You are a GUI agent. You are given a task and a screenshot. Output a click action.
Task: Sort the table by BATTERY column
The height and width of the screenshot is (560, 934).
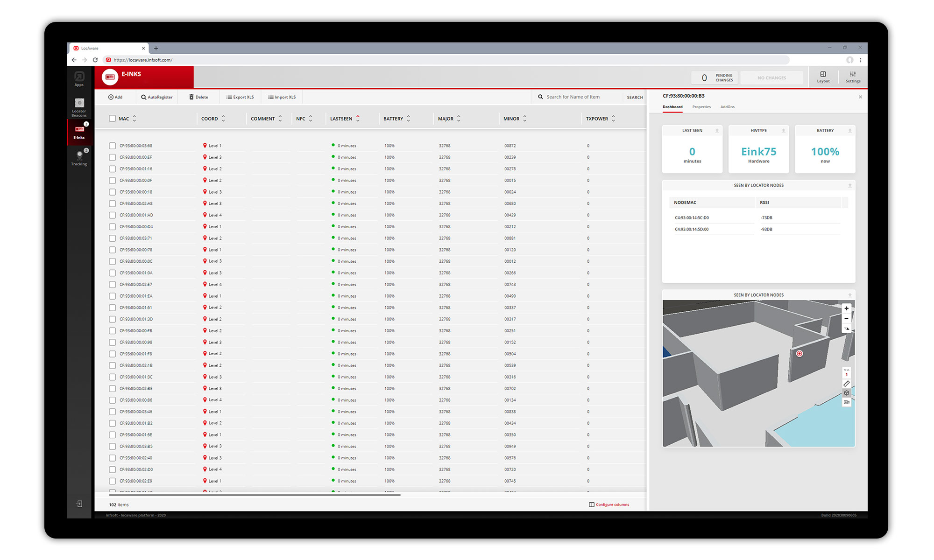409,119
